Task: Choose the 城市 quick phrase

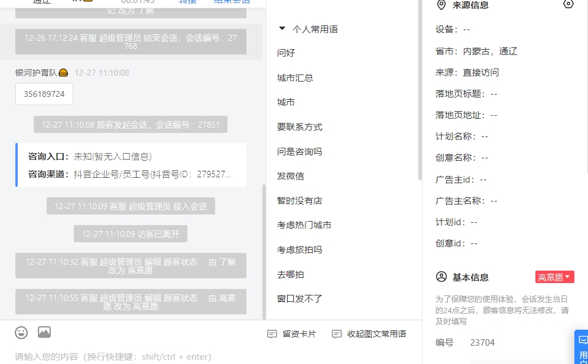Action: tap(286, 102)
